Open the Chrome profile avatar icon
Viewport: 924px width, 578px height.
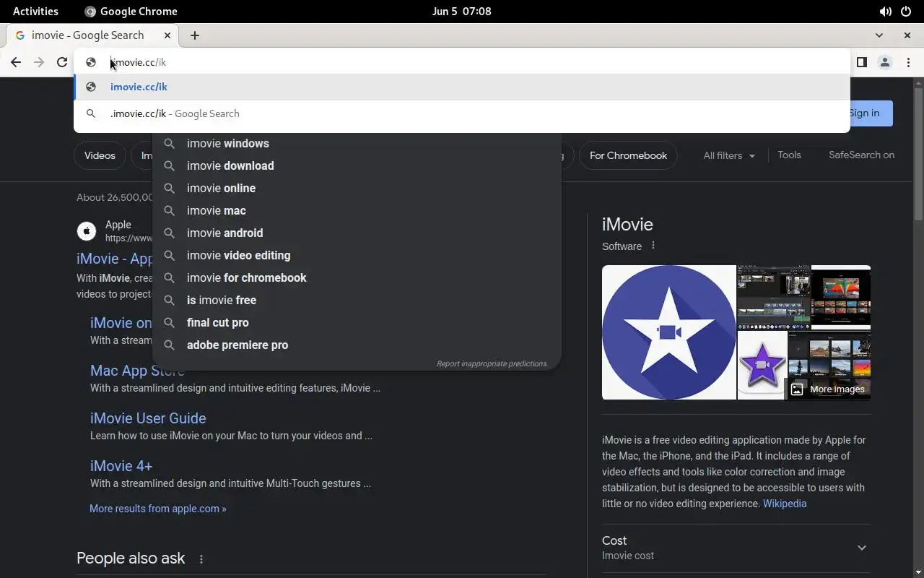[x=885, y=62]
